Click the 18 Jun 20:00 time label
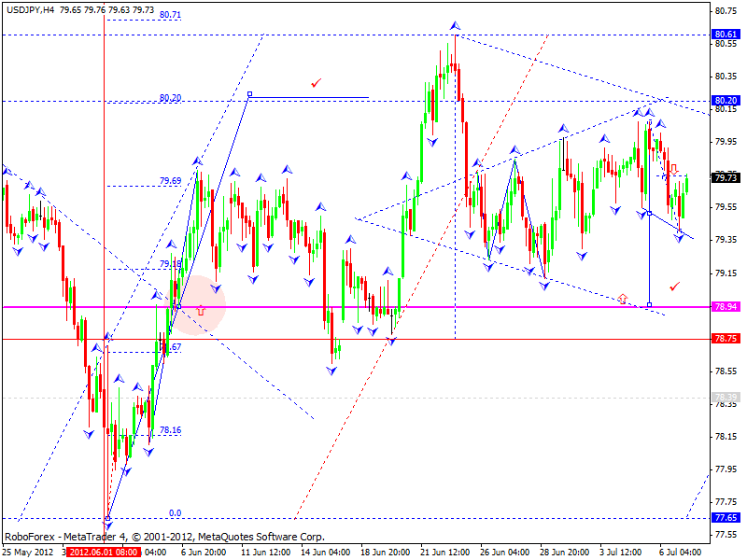Viewport: 747px width, 560px height. coord(385,553)
